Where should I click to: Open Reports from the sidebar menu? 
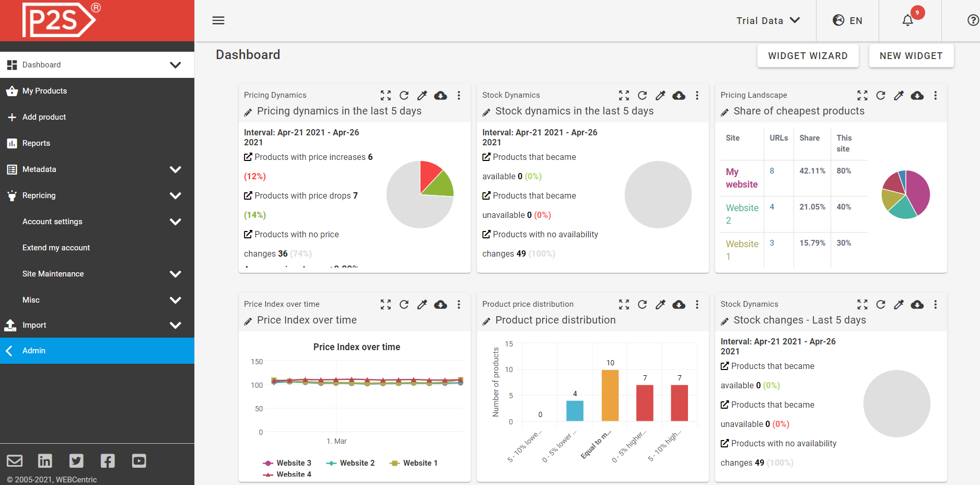[x=37, y=143]
